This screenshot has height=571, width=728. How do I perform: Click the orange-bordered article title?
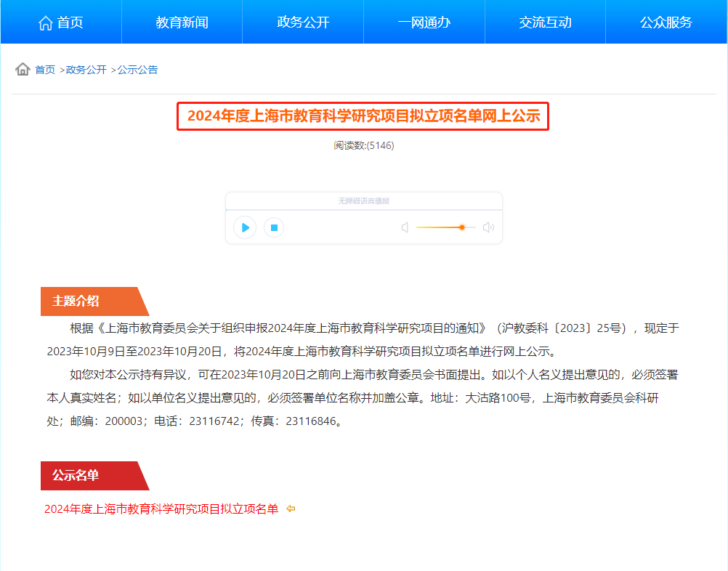[363, 117]
